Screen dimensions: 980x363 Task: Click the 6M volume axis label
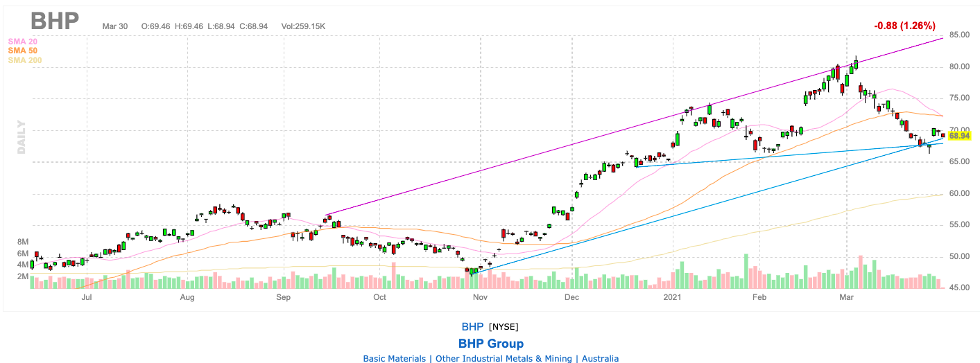[x=23, y=254]
